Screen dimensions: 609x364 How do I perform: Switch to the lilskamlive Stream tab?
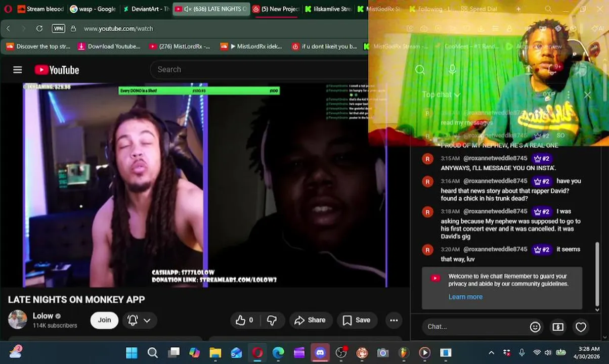point(328,9)
